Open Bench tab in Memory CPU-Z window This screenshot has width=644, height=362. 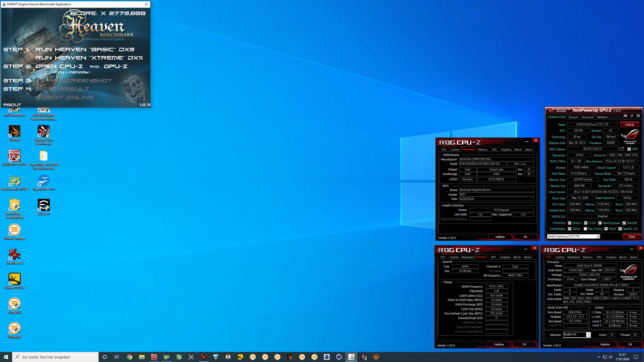517,257
